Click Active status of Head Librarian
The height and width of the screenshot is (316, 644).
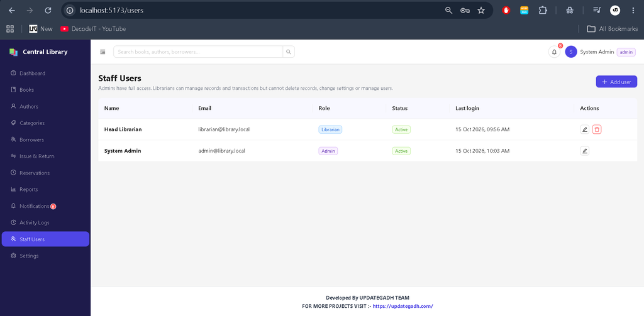pos(401,129)
